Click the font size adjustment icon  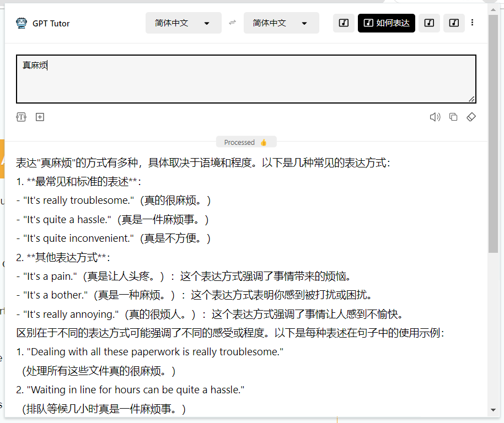pos(21,117)
